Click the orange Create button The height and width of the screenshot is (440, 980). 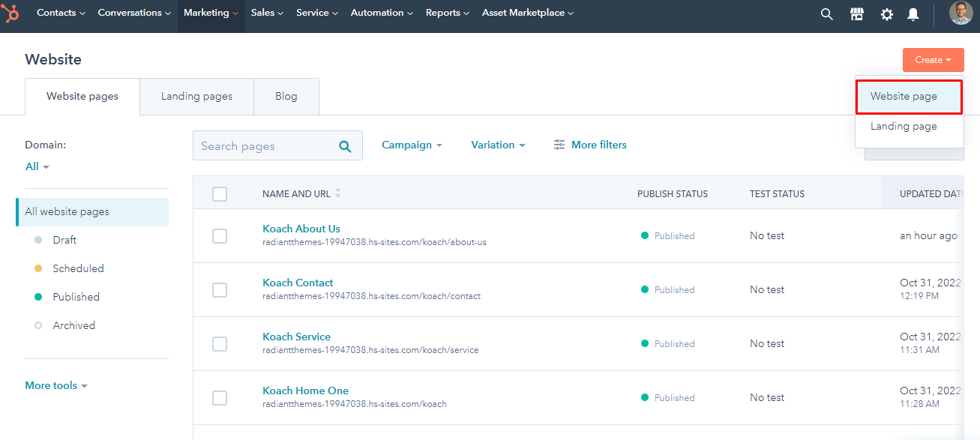[934, 60]
